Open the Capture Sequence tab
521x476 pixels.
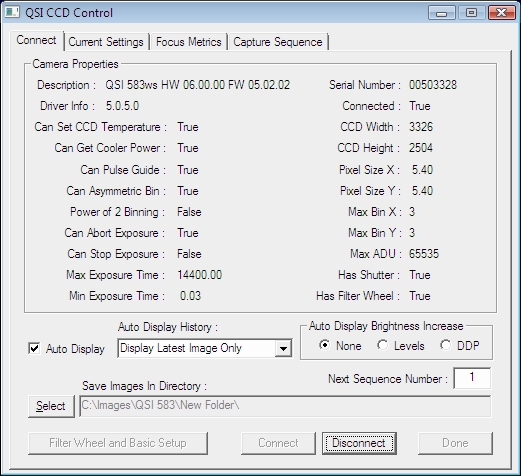(x=278, y=42)
